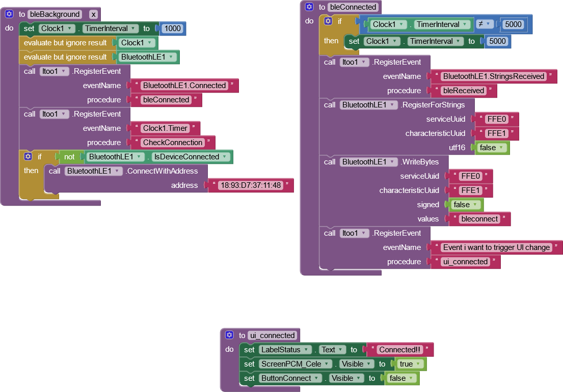
Task: Edit the Bluetooth address 18:93:D7:37:11:48 text
Action: [250, 185]
